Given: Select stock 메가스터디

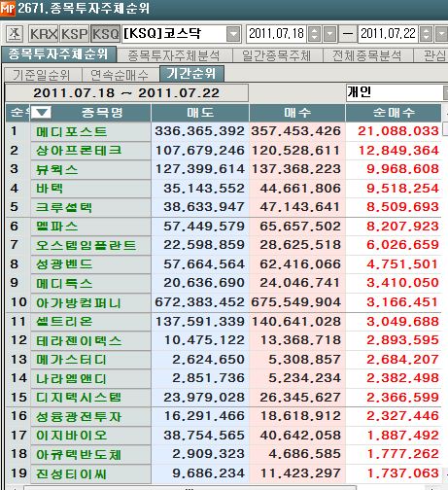Looking at the screenshot, I should 90,360.
